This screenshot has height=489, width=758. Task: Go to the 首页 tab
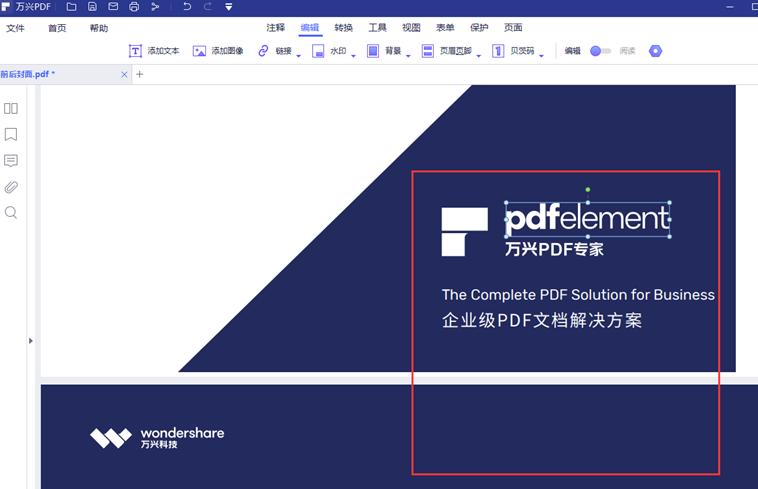pos(57,28)
